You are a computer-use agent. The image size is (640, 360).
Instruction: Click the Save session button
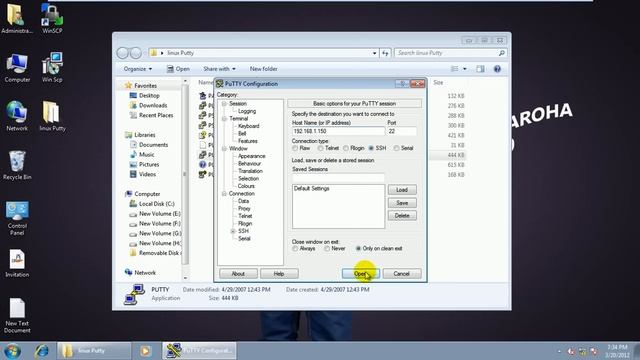(x=402, y=203)
